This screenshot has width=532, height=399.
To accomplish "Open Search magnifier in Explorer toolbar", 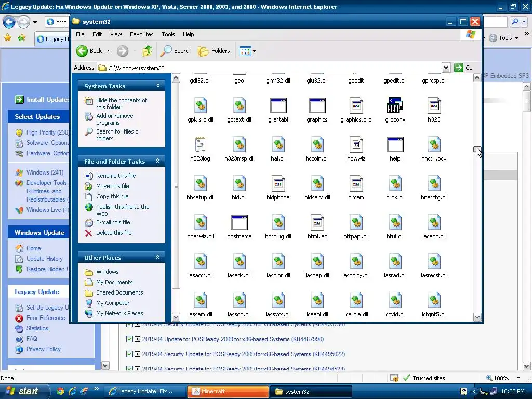I will click(166, 51).
